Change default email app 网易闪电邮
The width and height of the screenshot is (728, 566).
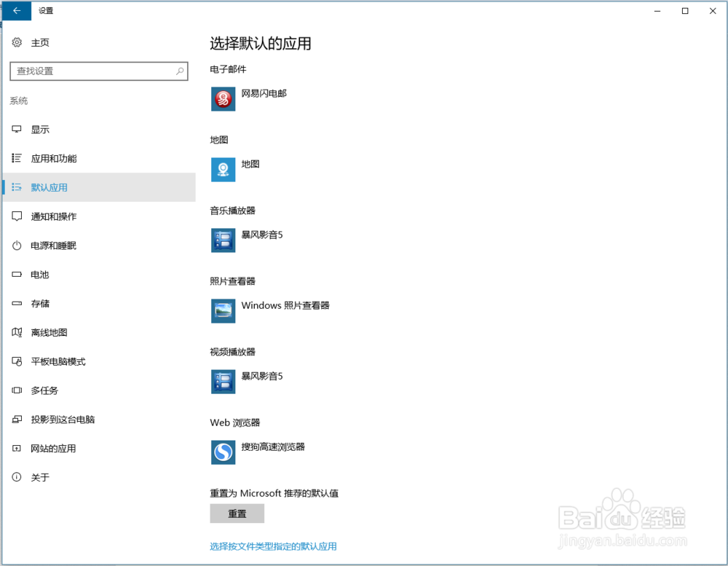[264, 93]
